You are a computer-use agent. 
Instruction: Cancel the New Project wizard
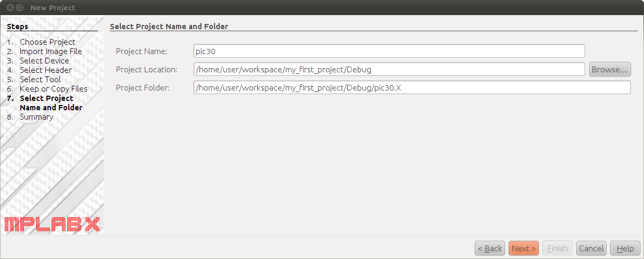pyautogui.click(x=591, y=248)
